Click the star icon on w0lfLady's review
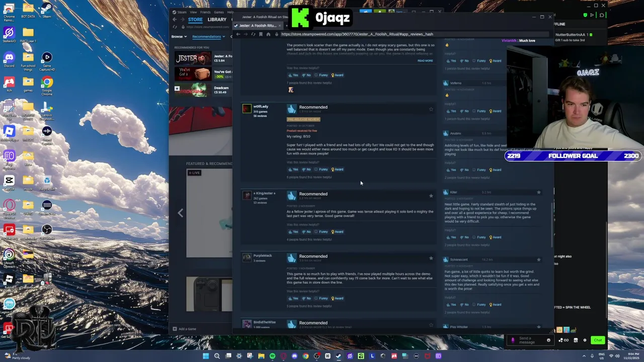The width and height of the screenshot is (644, 362). pyautogui.click(x=431, y=109)
